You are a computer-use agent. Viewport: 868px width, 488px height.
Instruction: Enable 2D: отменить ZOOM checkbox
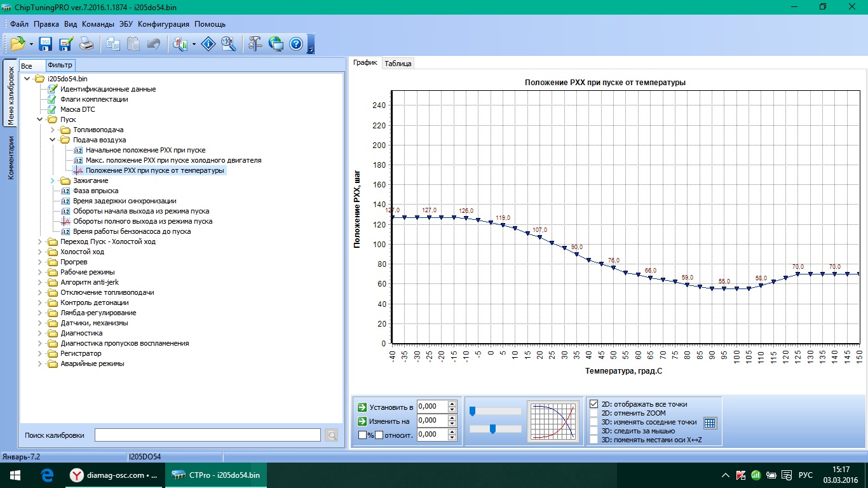pyautogui.click(x=593, y=413)
